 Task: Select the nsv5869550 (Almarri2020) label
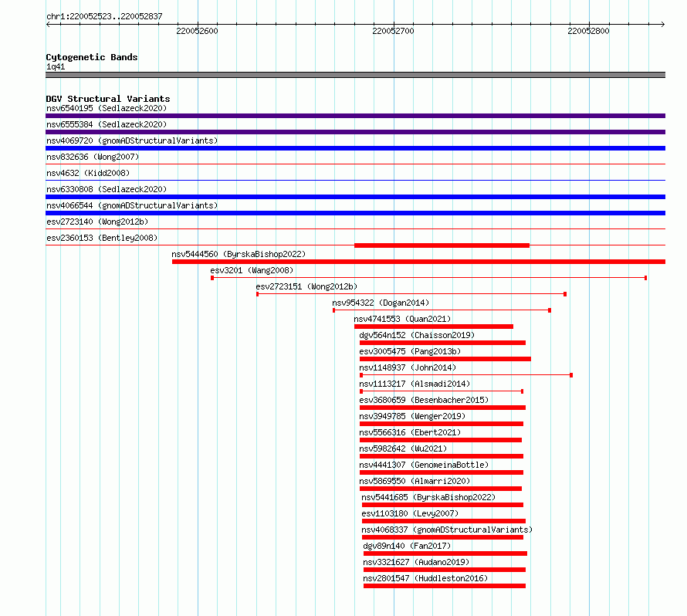coord(415,481)
